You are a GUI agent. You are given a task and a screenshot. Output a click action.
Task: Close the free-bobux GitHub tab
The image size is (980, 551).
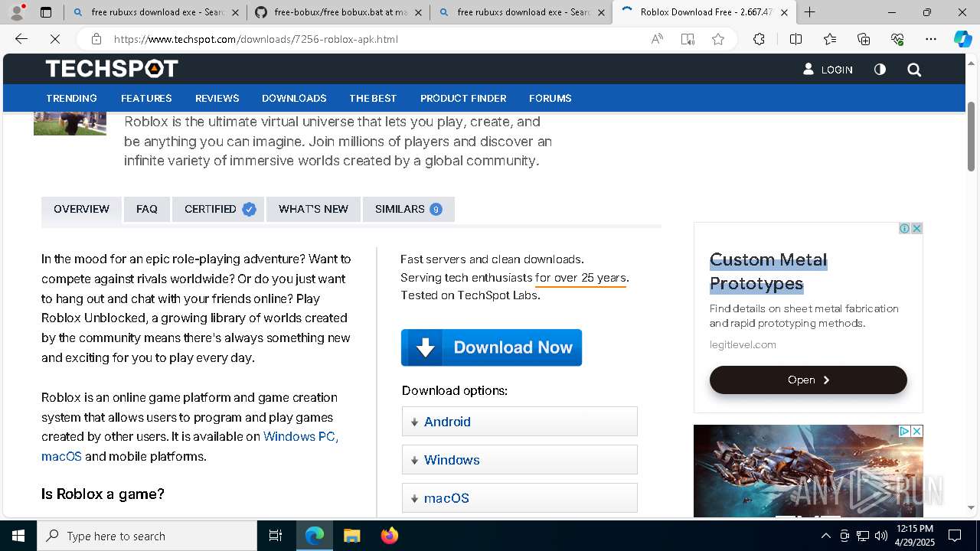(x=418, y=12)
